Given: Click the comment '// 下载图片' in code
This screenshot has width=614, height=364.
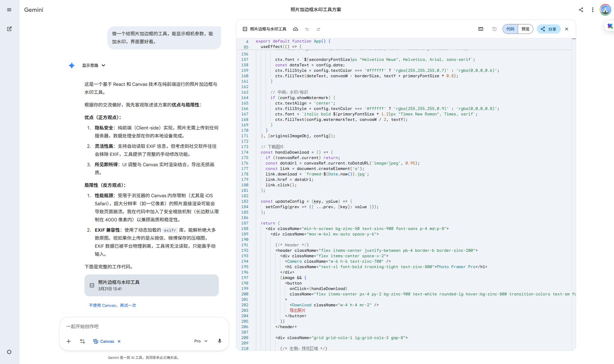Looking at the screenshot, I should click(x=272, y=147).
